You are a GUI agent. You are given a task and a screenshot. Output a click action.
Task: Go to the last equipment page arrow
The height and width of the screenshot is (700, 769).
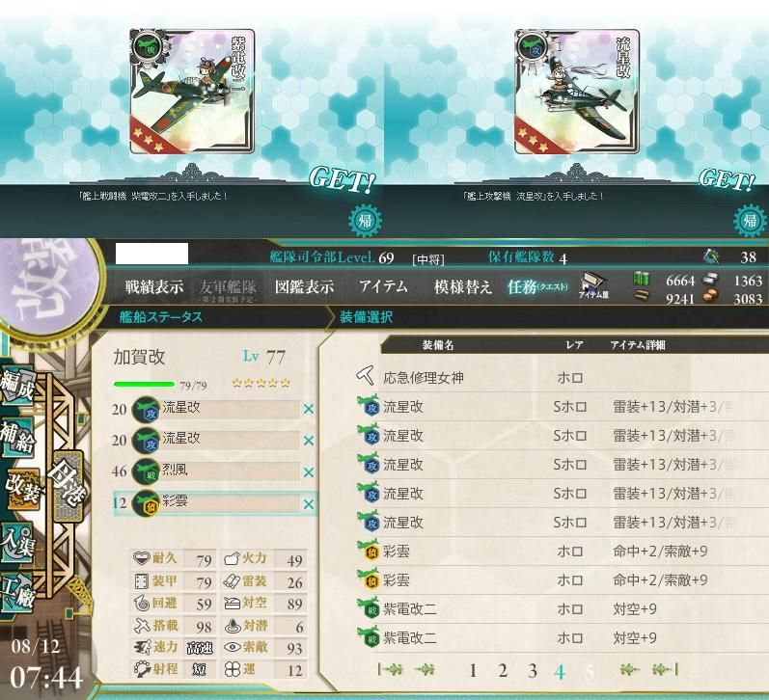pos(666,669)
